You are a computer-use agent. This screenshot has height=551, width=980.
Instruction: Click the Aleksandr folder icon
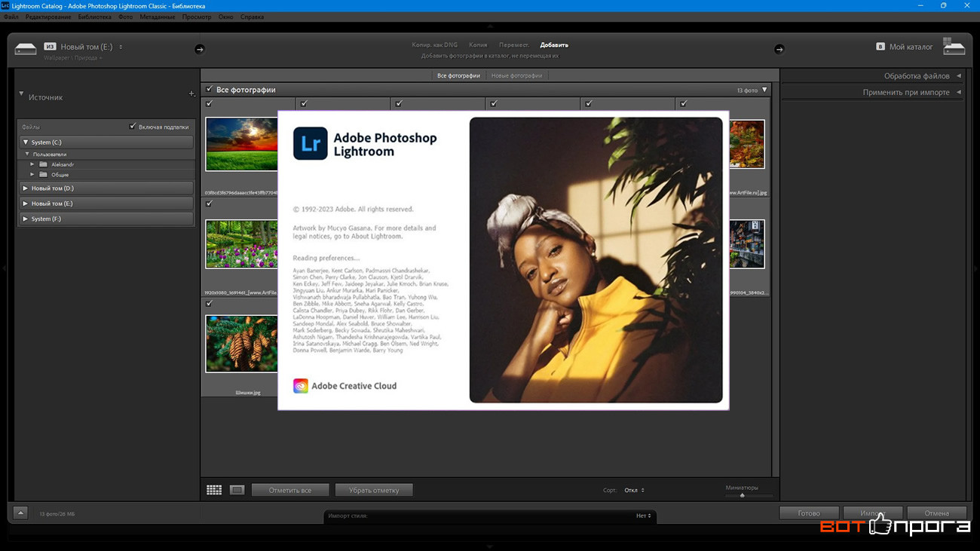[x=43, y=164]
